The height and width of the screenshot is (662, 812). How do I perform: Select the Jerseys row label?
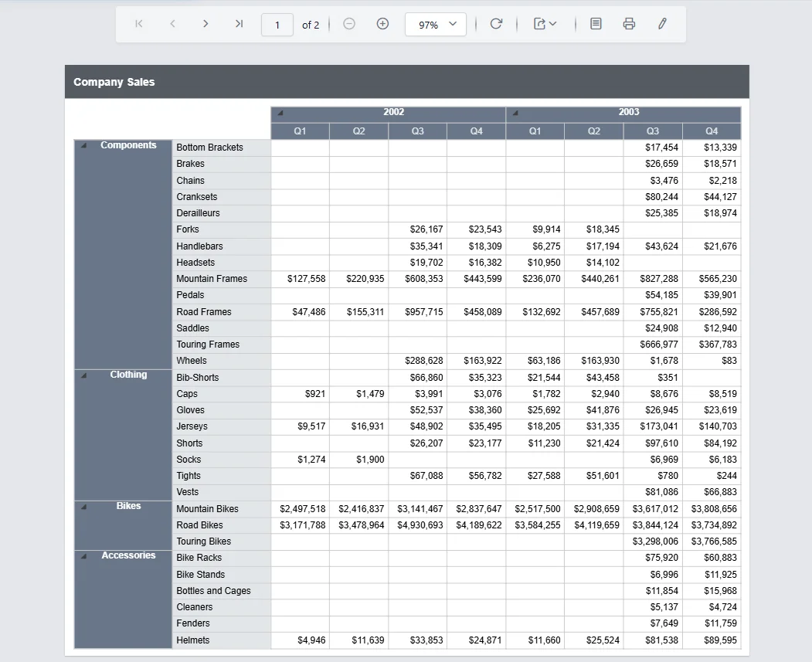point(192,426)
